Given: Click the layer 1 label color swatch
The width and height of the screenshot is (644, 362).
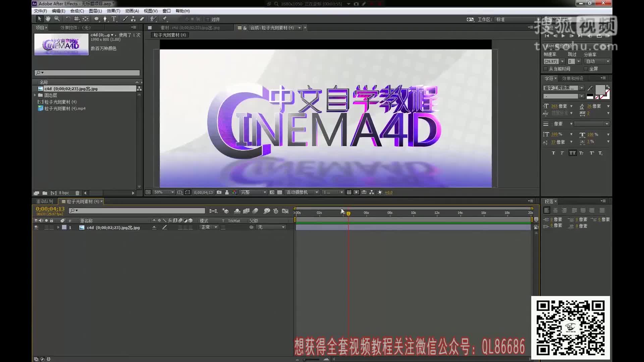Looking at the screenshot, I should [x=64, y=227].
